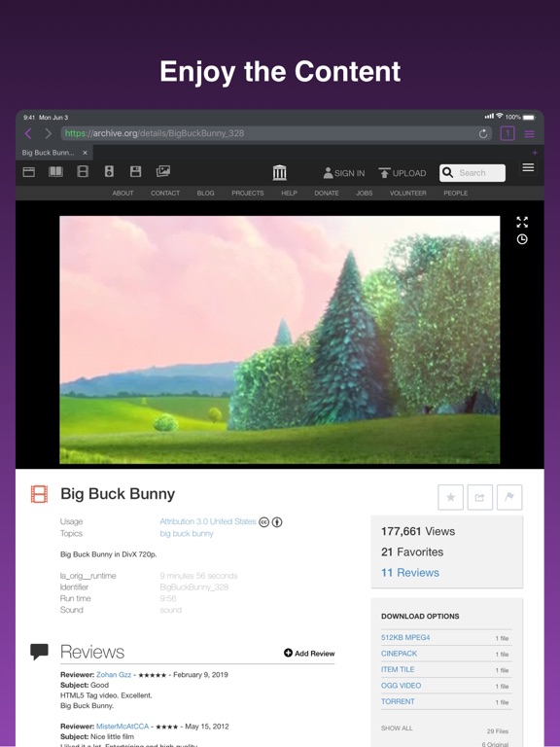Click the red film icon by title

[x=39, y=494]
